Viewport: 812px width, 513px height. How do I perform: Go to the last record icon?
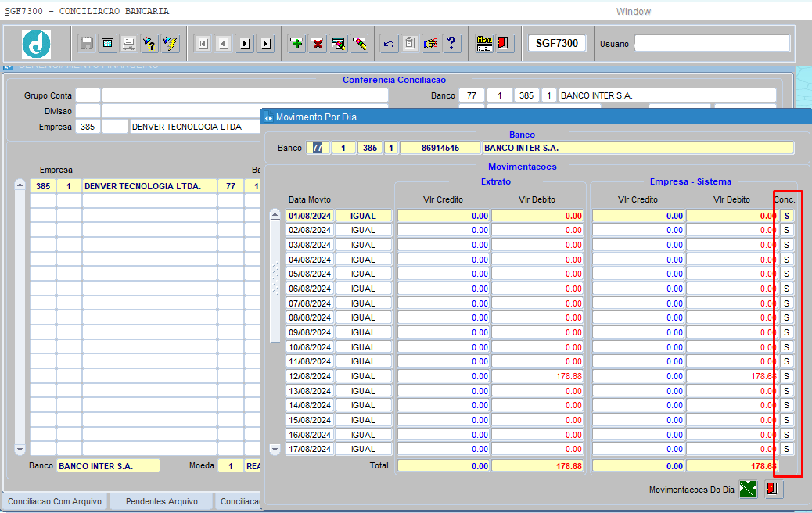(266, 44)
